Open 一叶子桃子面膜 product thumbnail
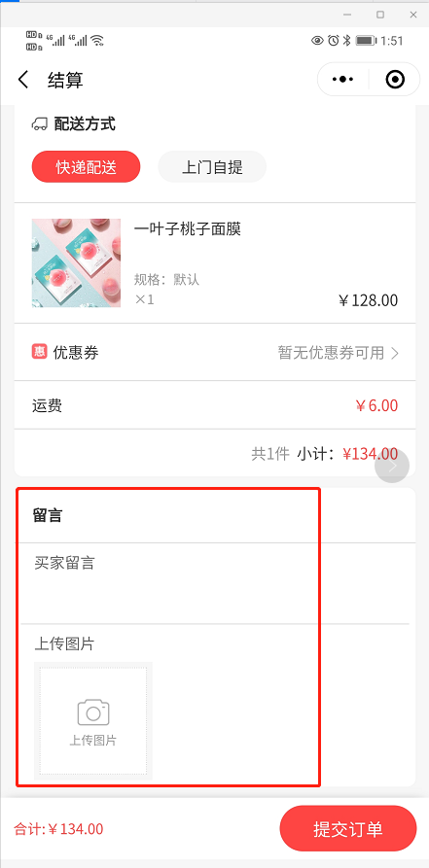The width and height of the screenshot is (429, 868). point(76,263)
